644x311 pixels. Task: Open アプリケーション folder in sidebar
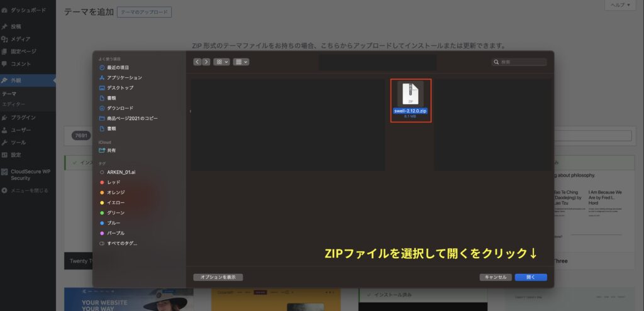(124, 77)
